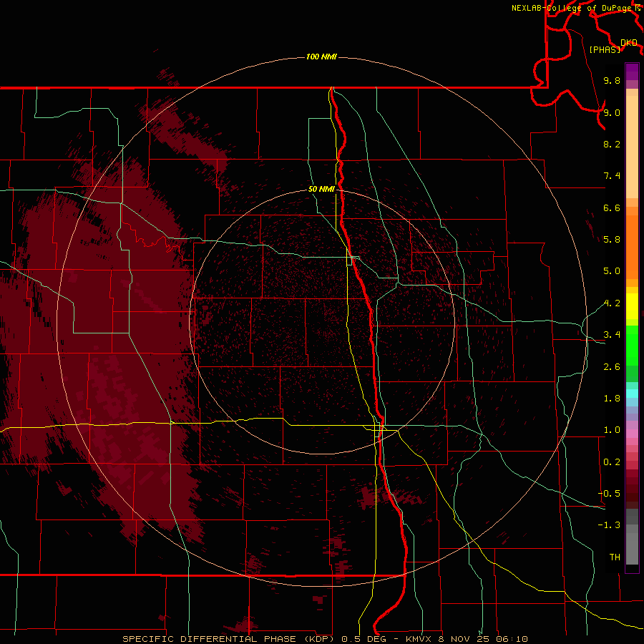Click the 1.0 value on the color scale

(x=612, y=430)
